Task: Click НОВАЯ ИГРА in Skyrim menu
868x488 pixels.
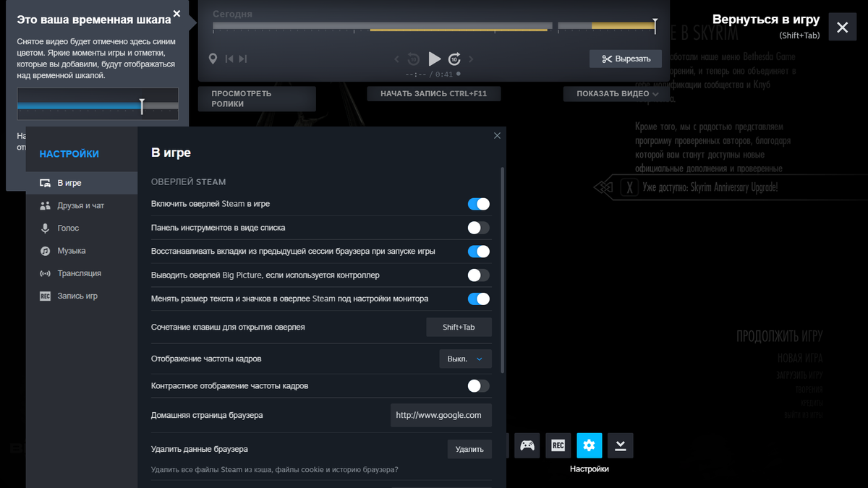Action: tap(800, 359)
